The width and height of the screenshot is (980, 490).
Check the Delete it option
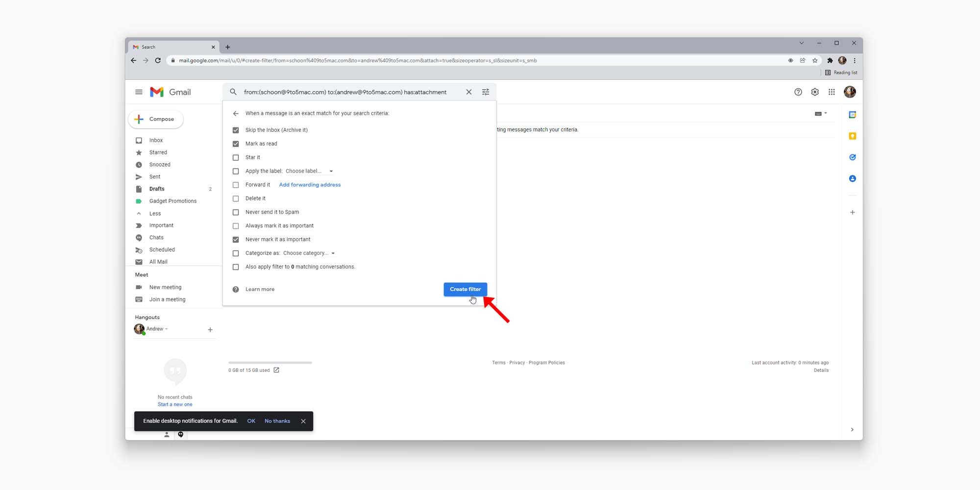[x=236, y=199]
